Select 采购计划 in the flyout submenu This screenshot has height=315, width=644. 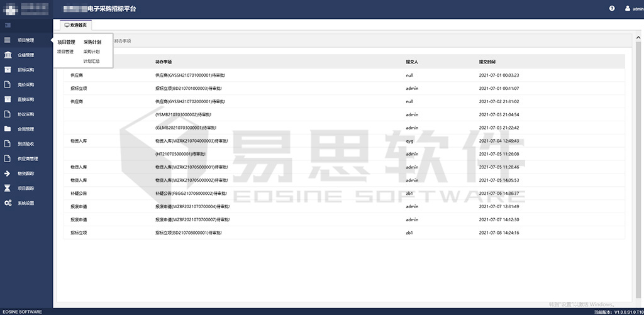pyautogui.click(x=92, y=52)
